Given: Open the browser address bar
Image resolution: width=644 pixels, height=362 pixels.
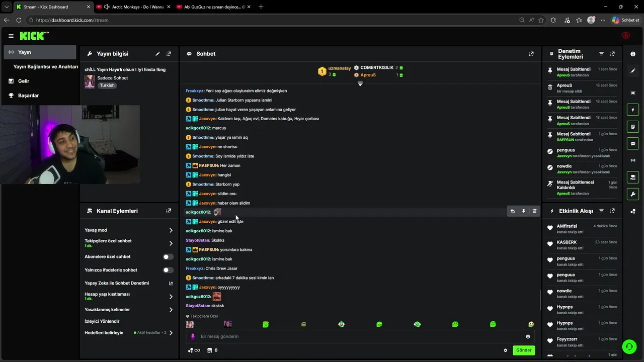Looking at the screenshot, I should pyautogui.click(x=272, y=20).
